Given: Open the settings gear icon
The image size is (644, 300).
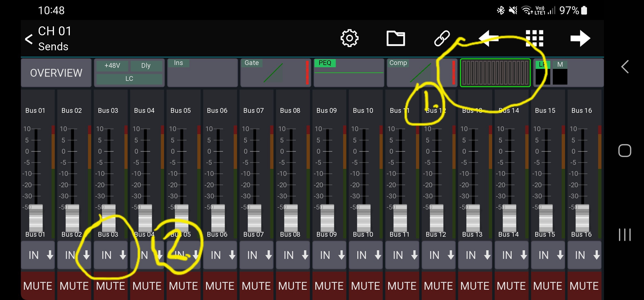Looking at the screenshot, I should tap(350, 38).
